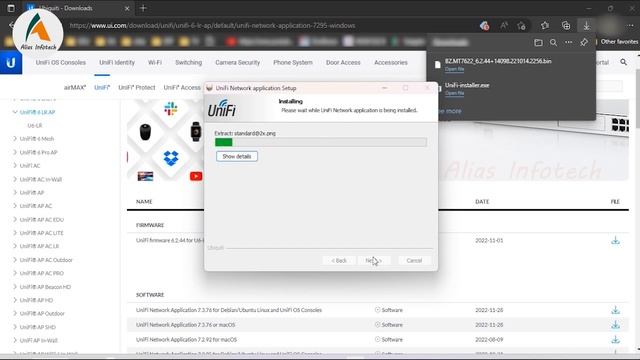Click the browser address bar URL
Viewport: 640px width, 360px height.
tap(212, 26)
